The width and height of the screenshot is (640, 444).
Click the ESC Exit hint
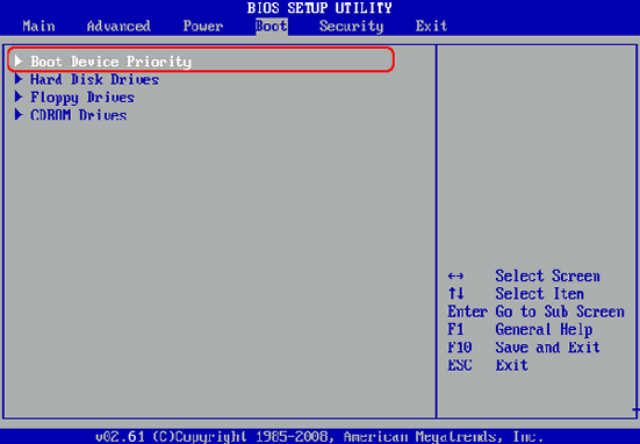tap(486, 366)
